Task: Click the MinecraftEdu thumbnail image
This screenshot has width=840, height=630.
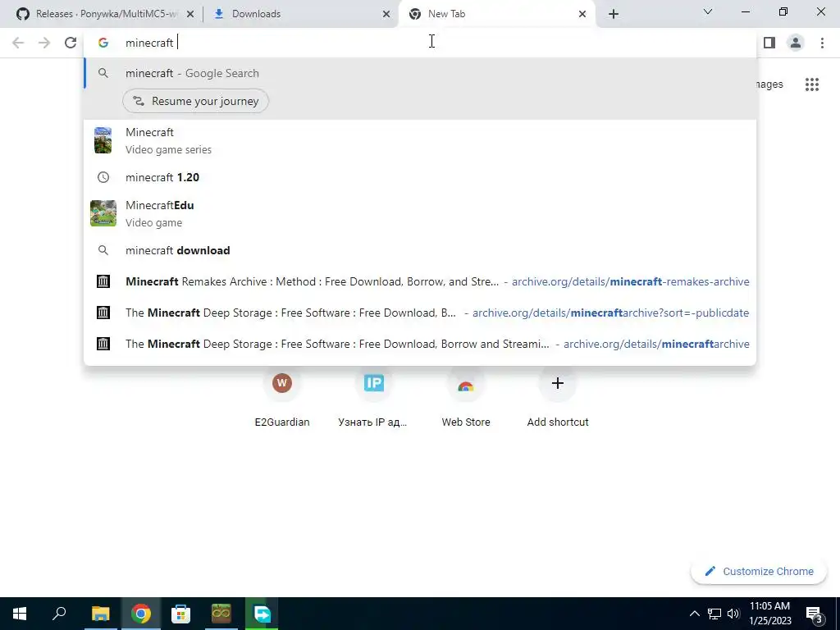Action: pyautogui.click(x=103, y=213)
